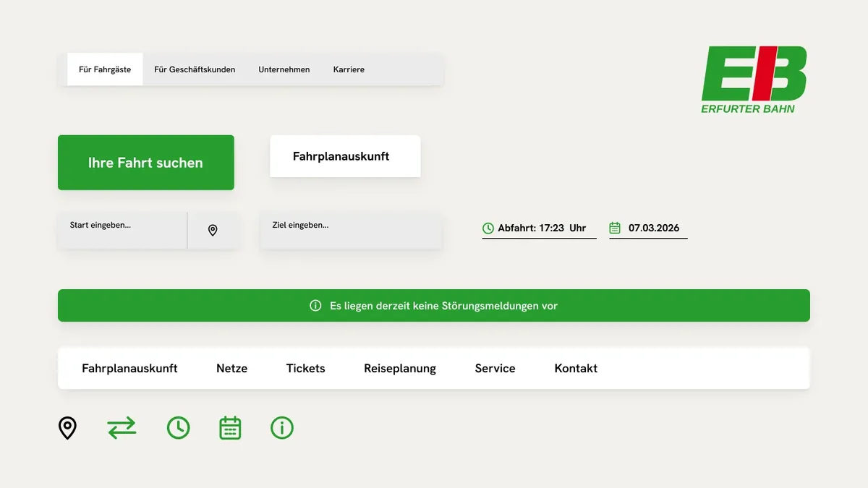Click the green Ihre Fahrt suchen button
Viewport: 868px width, 488px height.
146,163
